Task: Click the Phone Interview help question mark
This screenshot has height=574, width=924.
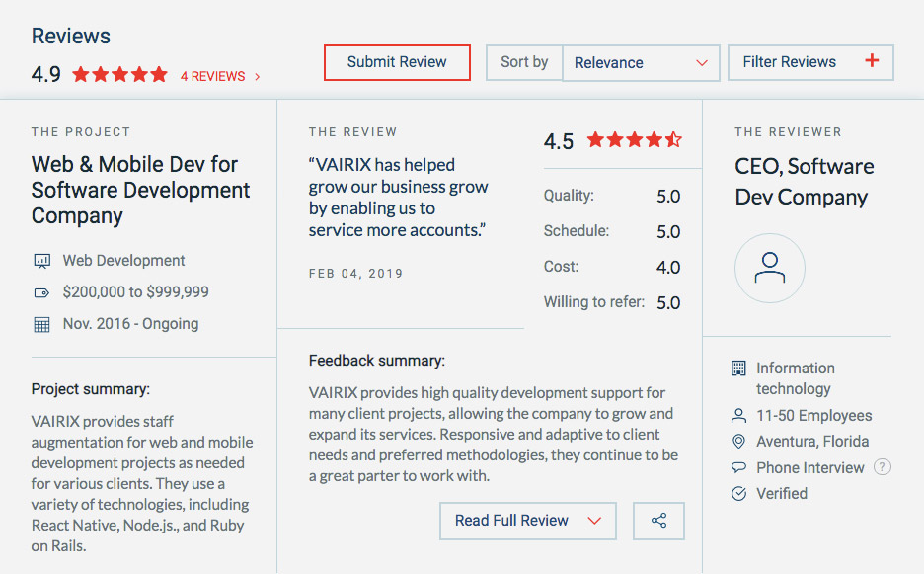Action: coord(883,467)
